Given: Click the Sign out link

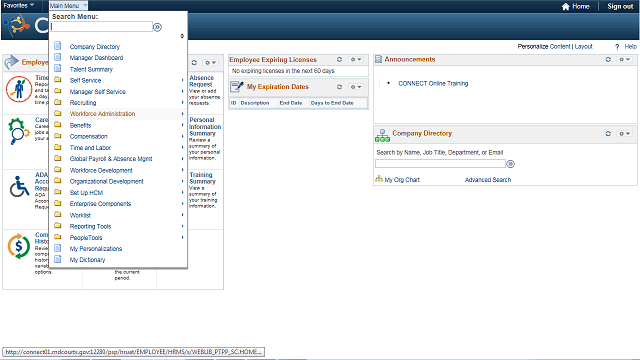Looking at the screenshot, I should point(620,7).
